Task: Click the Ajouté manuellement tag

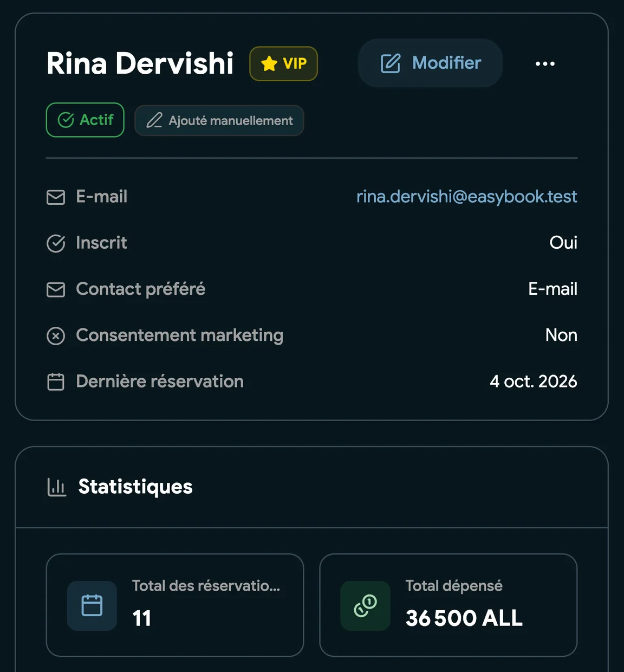Action: click(219, 120)
